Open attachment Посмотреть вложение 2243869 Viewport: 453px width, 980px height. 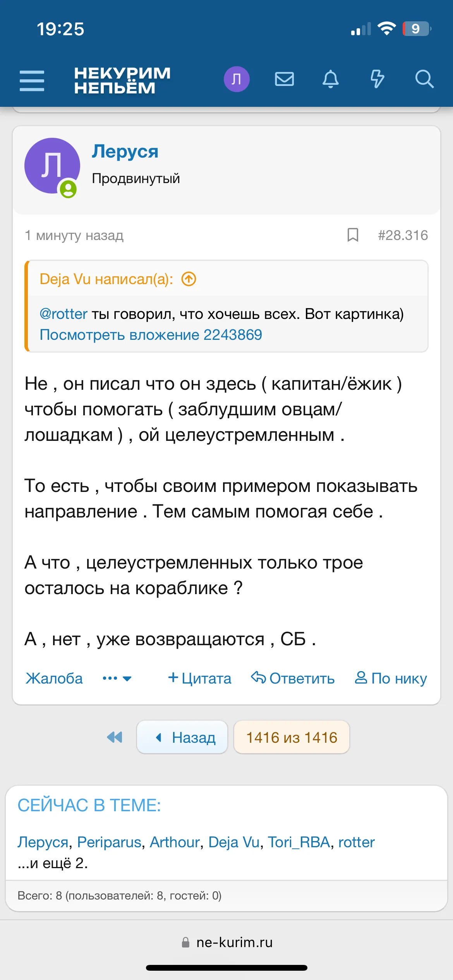point(151,335)
